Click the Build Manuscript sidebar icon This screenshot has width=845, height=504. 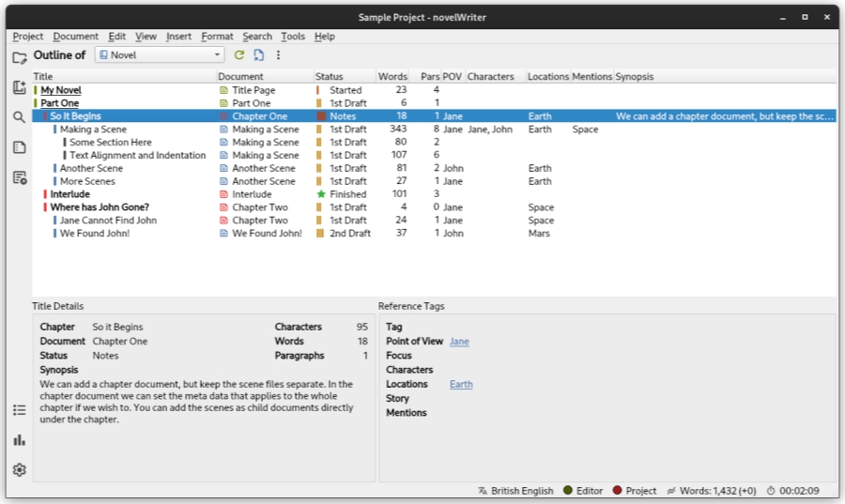point(19,177)
